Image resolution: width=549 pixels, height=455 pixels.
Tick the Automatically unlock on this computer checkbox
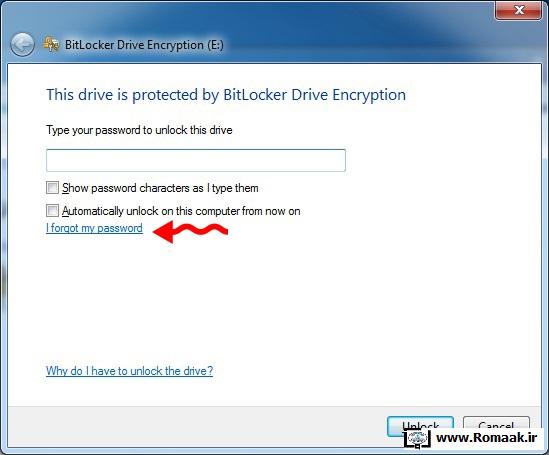coord(53,211)
